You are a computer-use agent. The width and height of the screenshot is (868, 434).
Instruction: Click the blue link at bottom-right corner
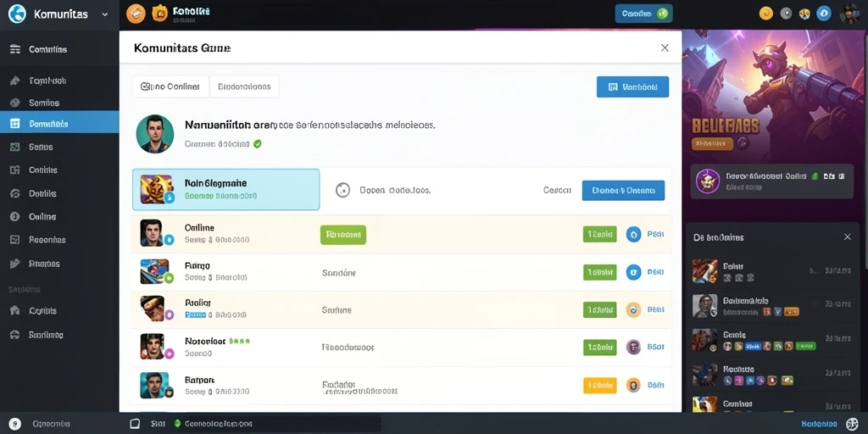pyautogui.click(x=820, y=424)
